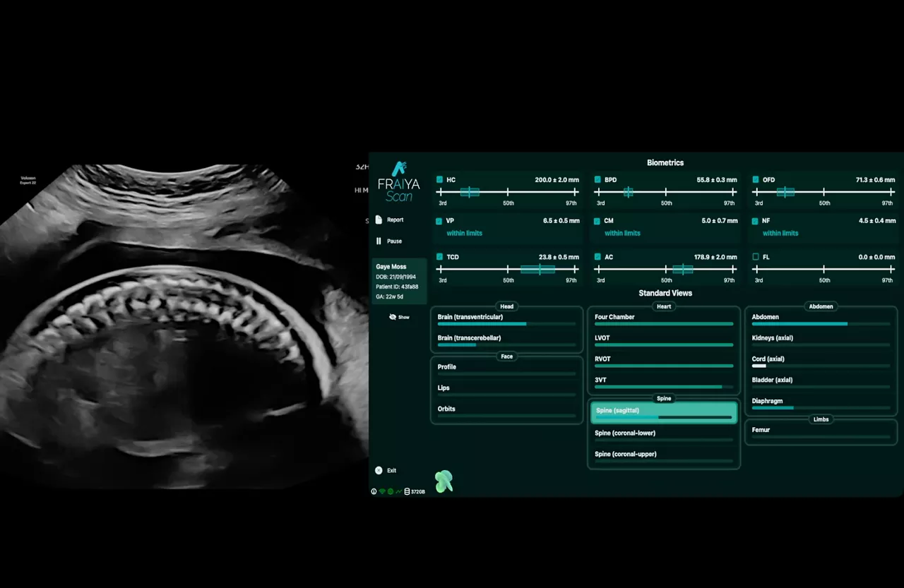Pause the scan using the Pause control
Viewport: 904px width, 588px height.
389,241
